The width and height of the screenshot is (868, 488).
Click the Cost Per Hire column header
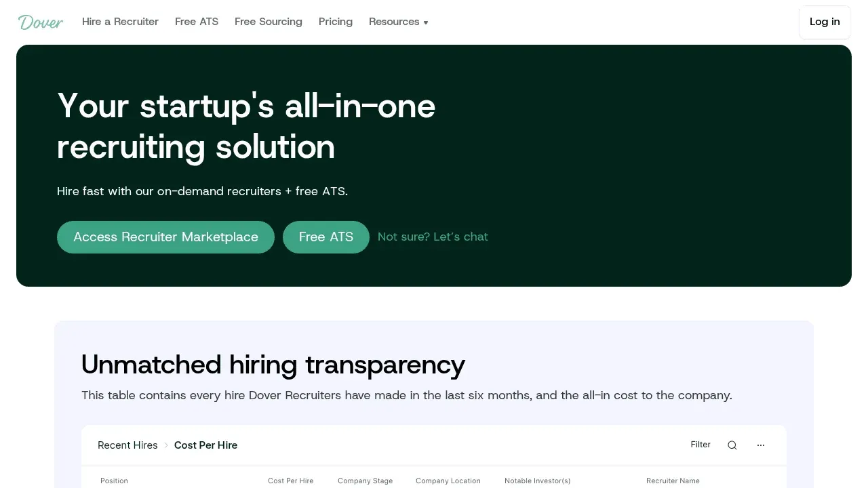click(291, 481)
